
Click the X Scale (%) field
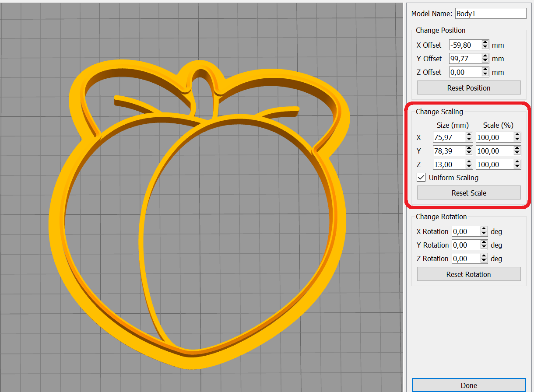pyautogui.click(x=495, y=137)
